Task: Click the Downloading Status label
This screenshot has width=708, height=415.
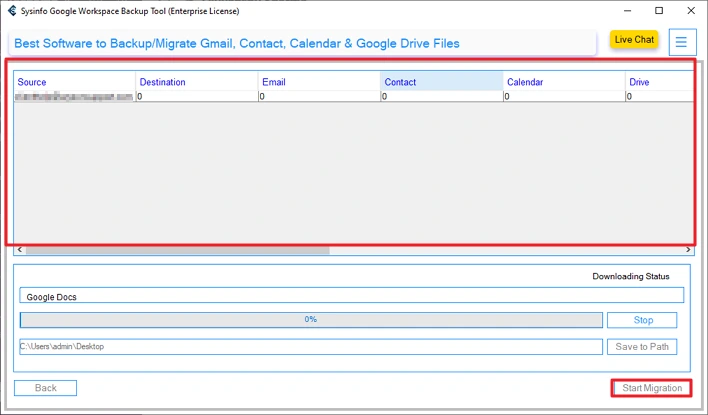Action: click(631, 276)
